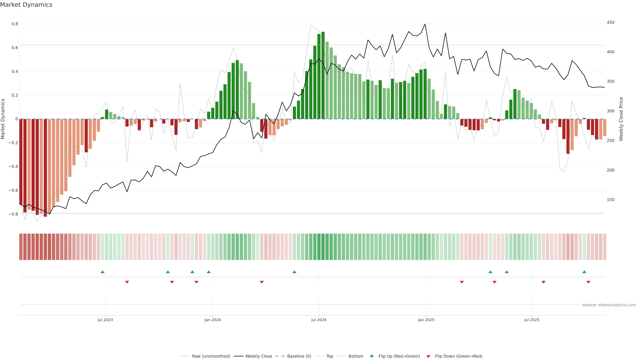Click the sharemaestro.com source text
The image size is (644, 362).
coord(609,305)
